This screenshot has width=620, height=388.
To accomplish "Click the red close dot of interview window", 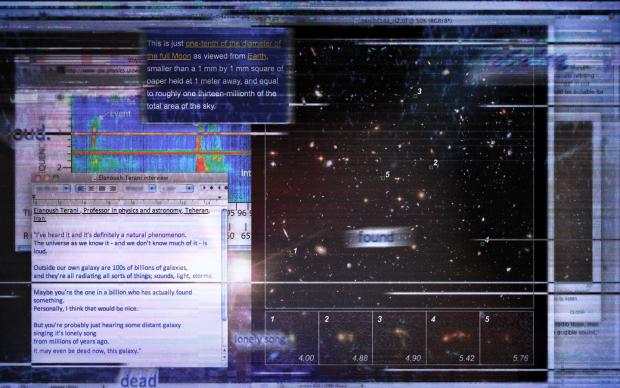I will (x=38, y=178).
